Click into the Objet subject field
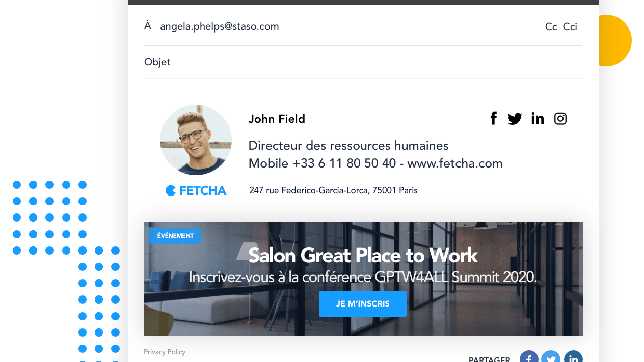Screen dimensions: 644x362 (363, 62)
